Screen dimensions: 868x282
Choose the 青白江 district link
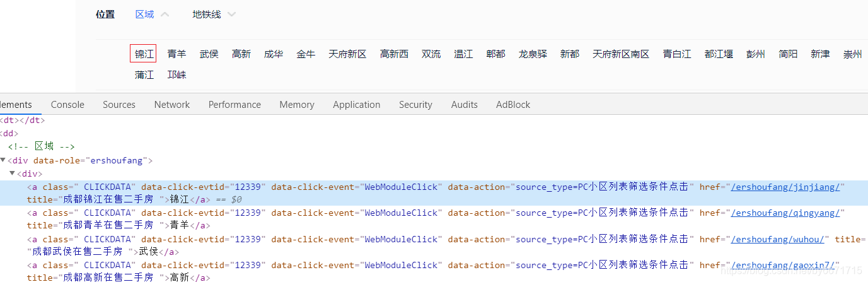click(x=677, y=54)
